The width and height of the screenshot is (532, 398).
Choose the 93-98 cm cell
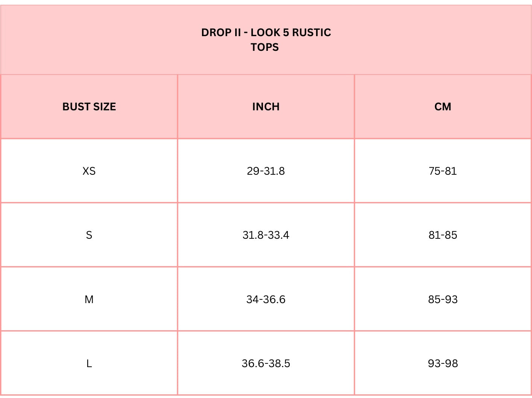(x=443, y=364)
